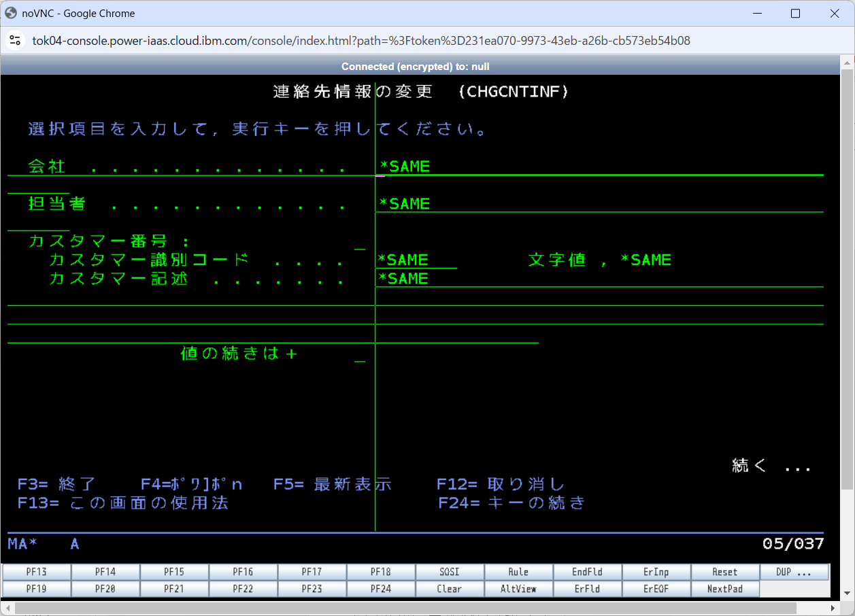The height and width of the screenshot is (616, 855).
Task: Click the 文字値, *SAME hint text
Action: pyautogui.click(x=599, y=260)
